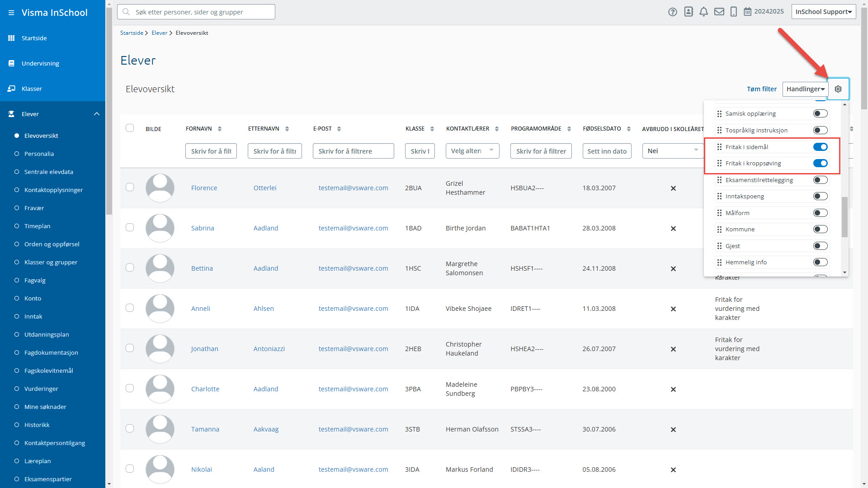Screen dimensions: 868x488
Task: Click the help question mark icon
Action: (672, 12)
